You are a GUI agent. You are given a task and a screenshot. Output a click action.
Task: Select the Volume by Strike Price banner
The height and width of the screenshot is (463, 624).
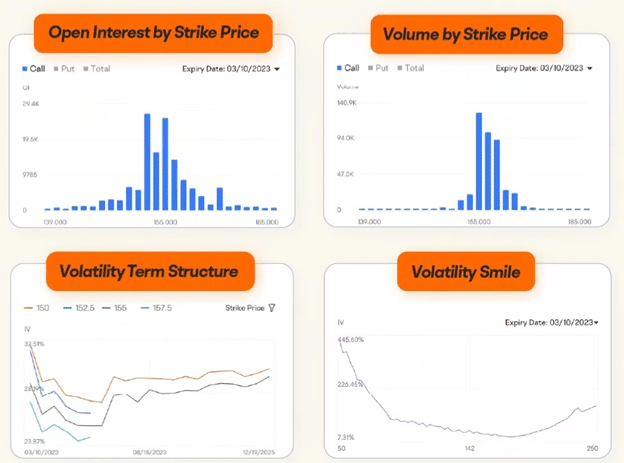pos(465,35)
